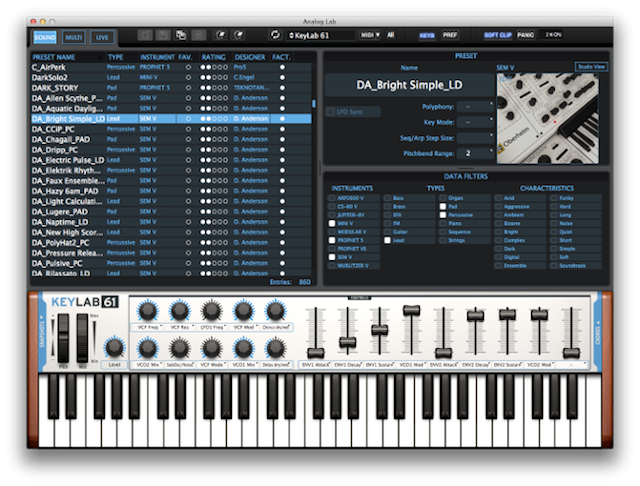640x486 pixels.
Task: Open the VCO1 Mod fader assignment dropdown
Action: point(411,365)
